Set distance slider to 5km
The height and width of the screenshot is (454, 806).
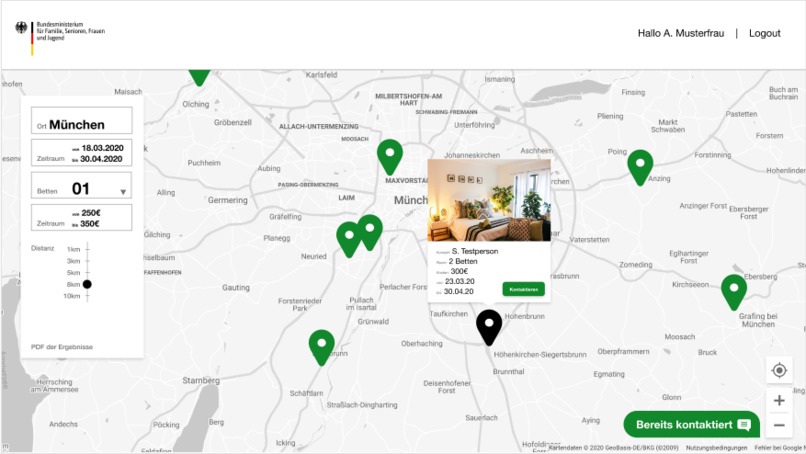[x=87, y=273]
